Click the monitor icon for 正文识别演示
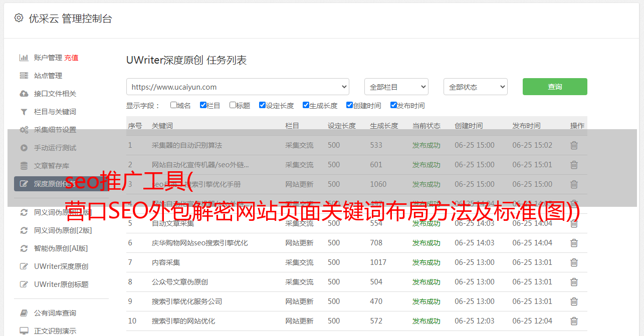The height and width of the screenshot is (336, 644). click(24, 331)
